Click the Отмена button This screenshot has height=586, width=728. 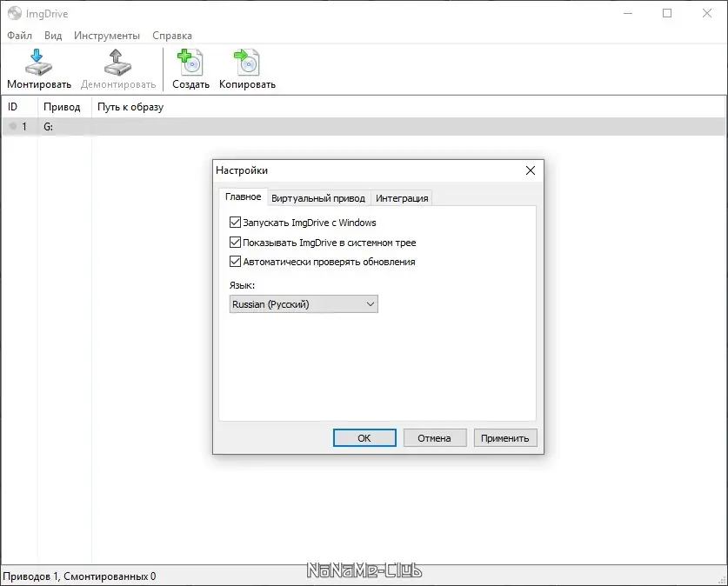pyautogui.click(x=435, y=438)
